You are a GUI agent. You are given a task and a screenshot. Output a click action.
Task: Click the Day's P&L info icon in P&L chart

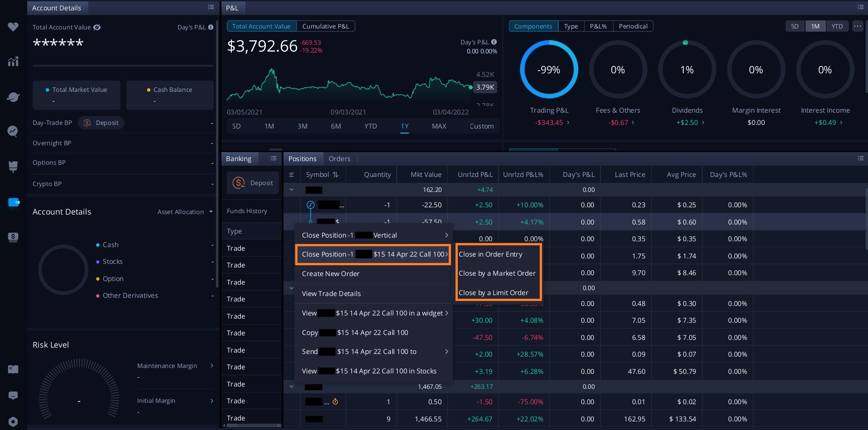(x=494, y=42)
